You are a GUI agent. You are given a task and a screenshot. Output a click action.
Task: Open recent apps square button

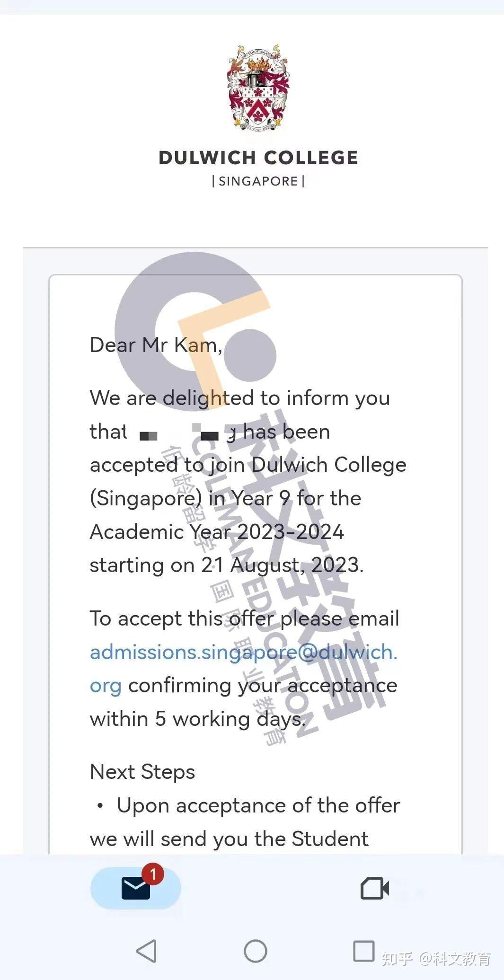[363, 950]
